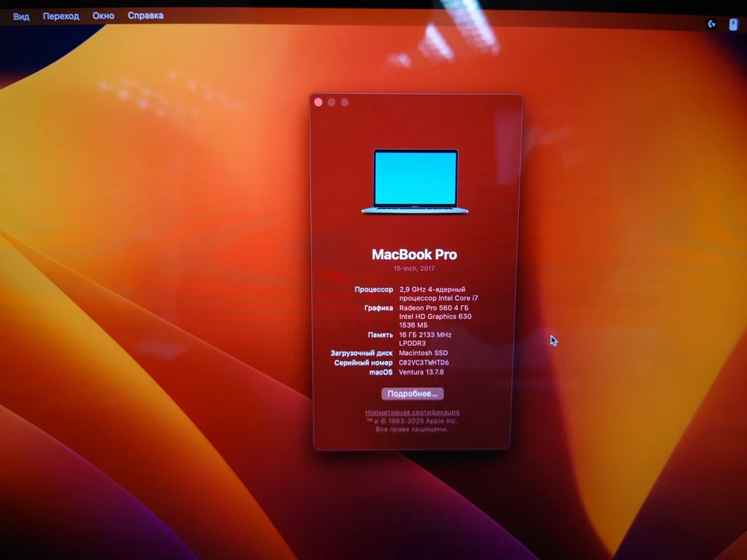Viewport: 747px width, 560px height.
Task: Click the Графика label
Action: pyautogui.click(x=379, y=308)
